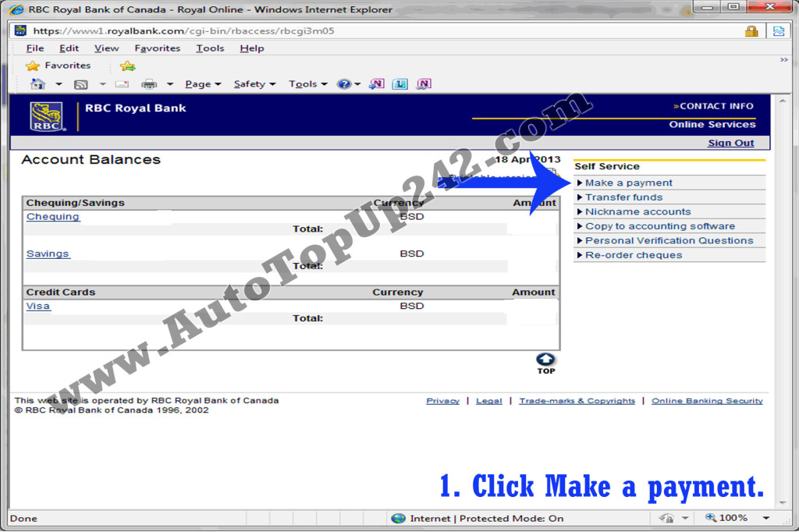The width and height of the screenshot is (799, 532).
Task: Click the RSS feeds toolbar icon
Action: click(80, 84)
